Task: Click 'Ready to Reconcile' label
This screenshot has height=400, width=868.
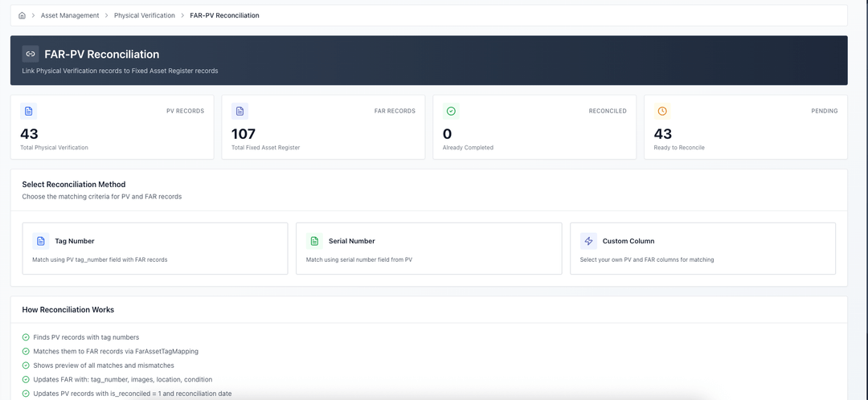Action: pyautogui.click(x=679, y=148)
